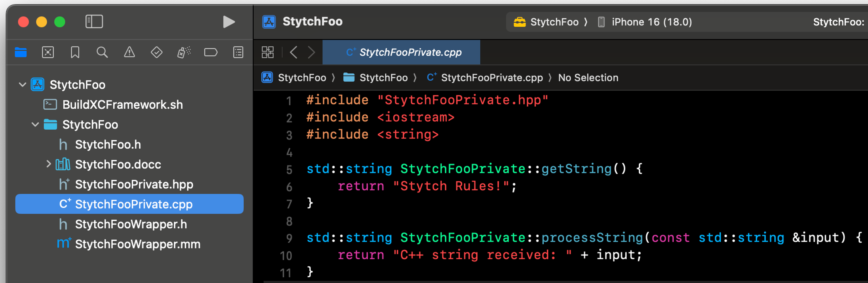
Task: Open the Debug navigator spray icon
Action: tap(184, 52)
